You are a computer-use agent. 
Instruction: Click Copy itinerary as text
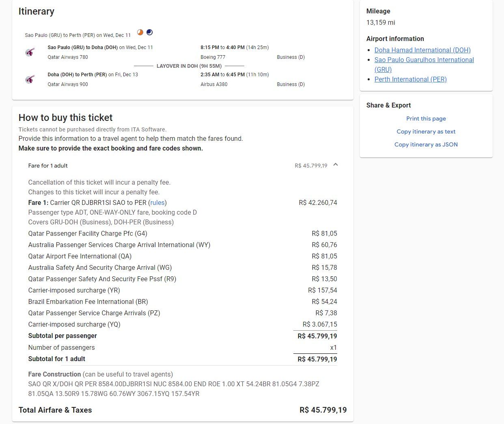(x=426, y=131)
